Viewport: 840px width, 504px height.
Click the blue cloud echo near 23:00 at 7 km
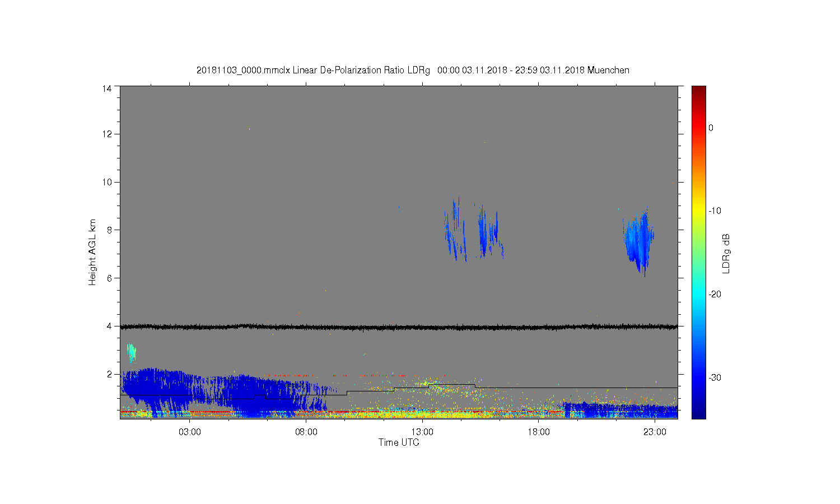tap(639, 241)
